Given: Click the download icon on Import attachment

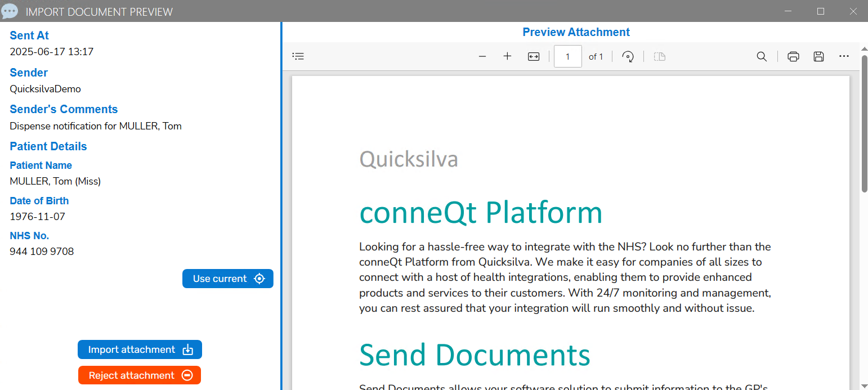Looking at the screenshot, I should click(188, 349).
